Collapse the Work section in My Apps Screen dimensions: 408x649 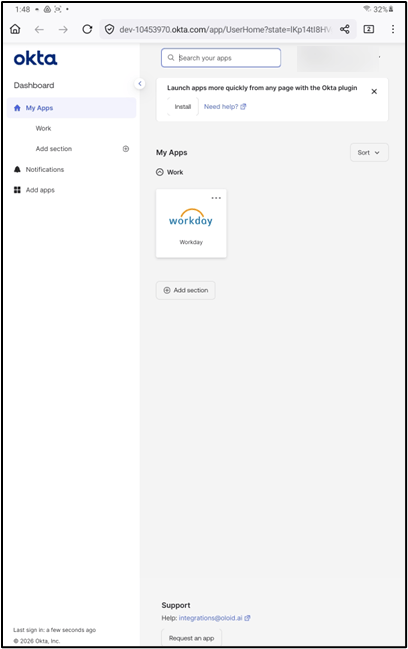coord(160,172)
